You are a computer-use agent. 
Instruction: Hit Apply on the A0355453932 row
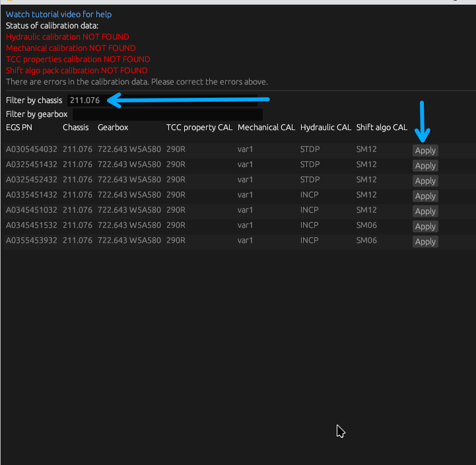click(x=425, y=241)
